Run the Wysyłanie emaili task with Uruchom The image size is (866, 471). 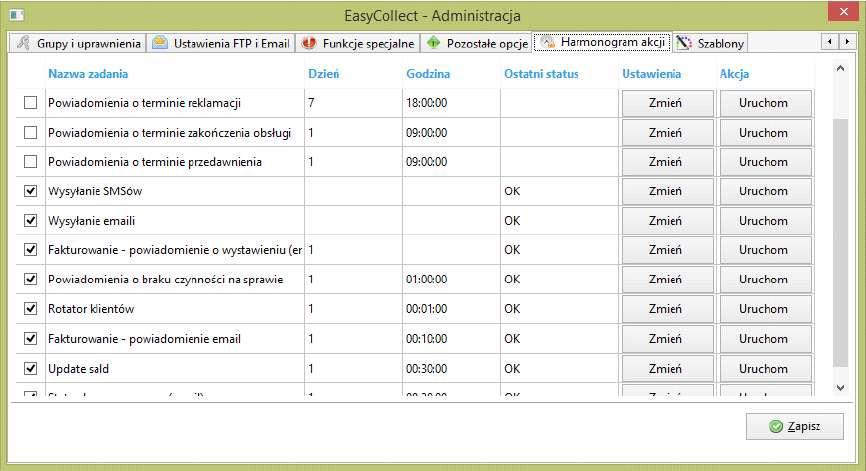click(x=765, y=221)
